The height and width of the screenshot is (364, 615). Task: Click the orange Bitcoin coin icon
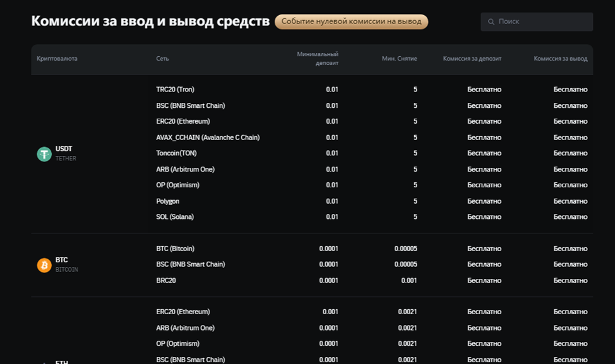pos(44,265)
